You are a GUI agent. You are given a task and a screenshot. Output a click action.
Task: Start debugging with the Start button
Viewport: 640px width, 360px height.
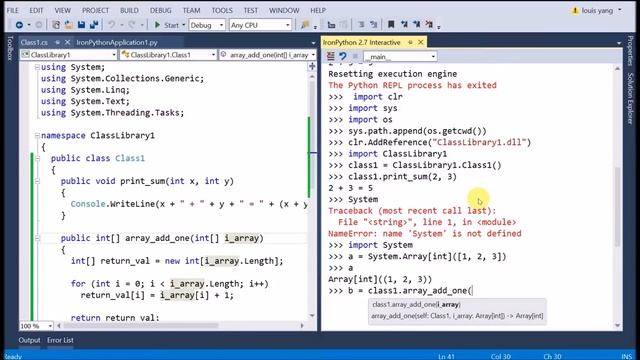pos(167,25)
